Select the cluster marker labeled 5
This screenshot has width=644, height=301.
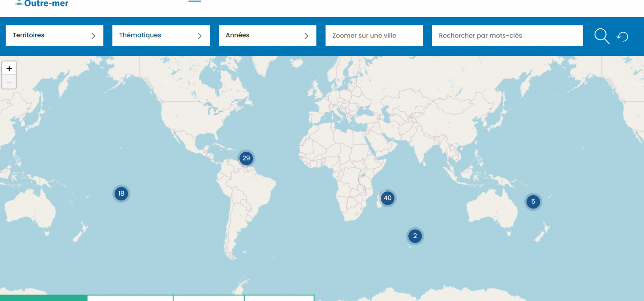tap(533, 201)
